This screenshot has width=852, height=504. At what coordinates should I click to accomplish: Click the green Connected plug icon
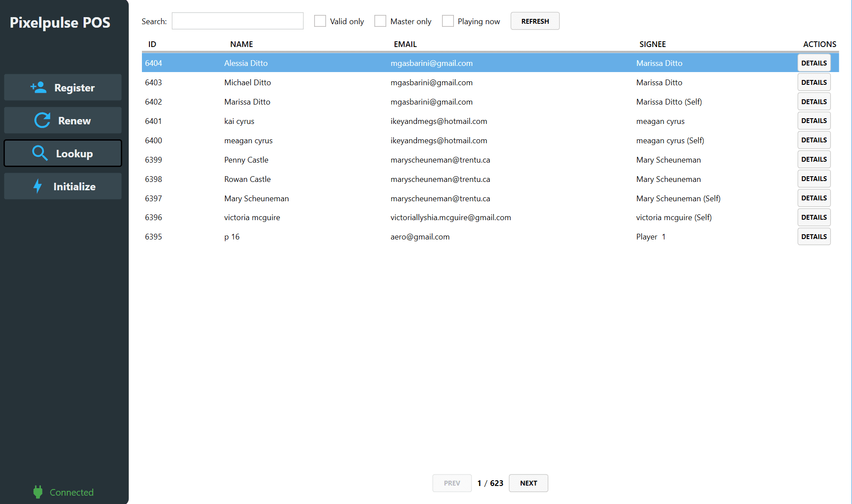click(38, 492)
